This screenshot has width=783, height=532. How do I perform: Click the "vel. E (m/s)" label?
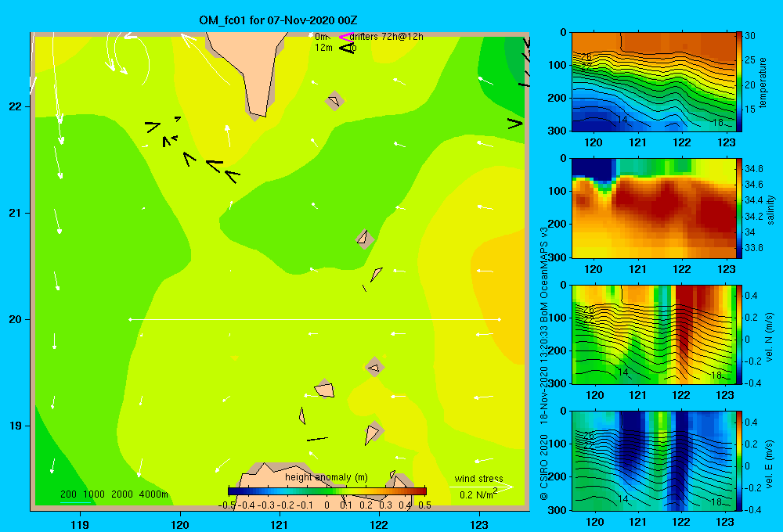point(769,464)
